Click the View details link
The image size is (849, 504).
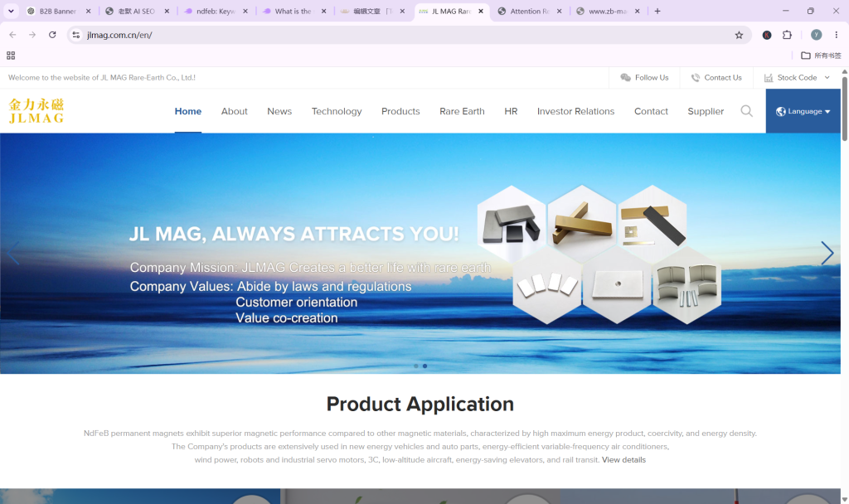(623, 459)
